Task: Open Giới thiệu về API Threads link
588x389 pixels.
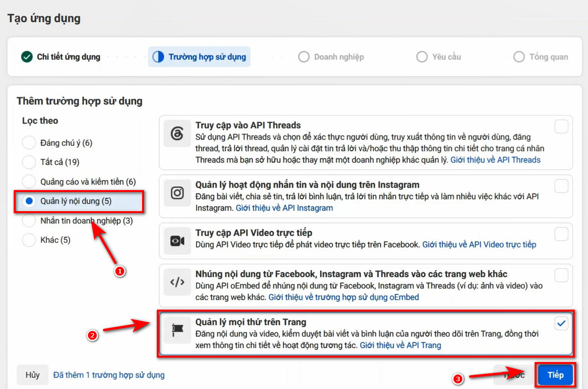Action: 495,160
